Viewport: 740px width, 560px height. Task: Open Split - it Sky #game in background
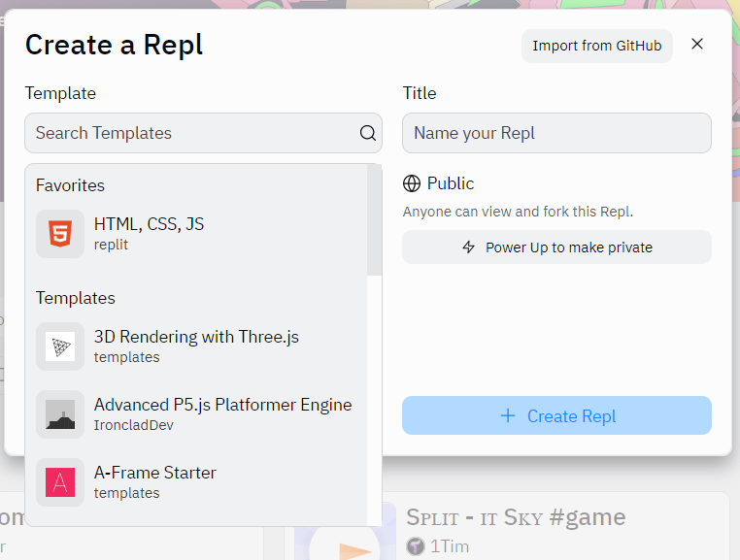click(x=516, y=517)
